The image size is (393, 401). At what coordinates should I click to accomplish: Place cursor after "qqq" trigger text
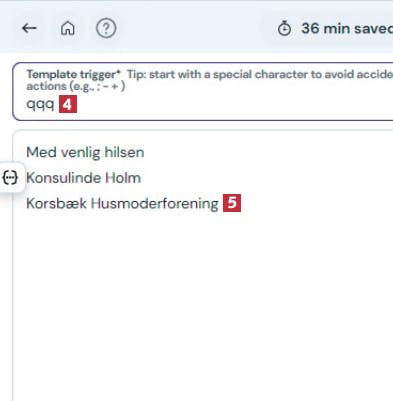[x=54, y=104]
